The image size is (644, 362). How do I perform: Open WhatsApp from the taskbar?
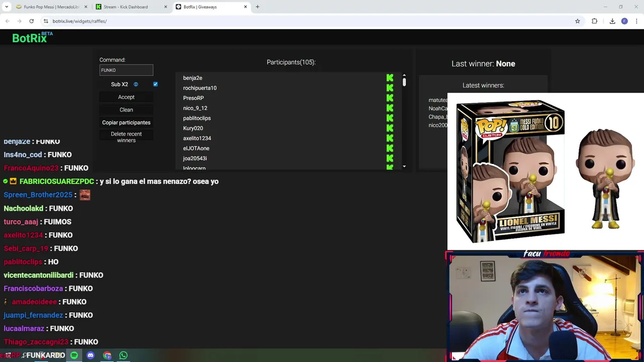(x=123, y=355)
